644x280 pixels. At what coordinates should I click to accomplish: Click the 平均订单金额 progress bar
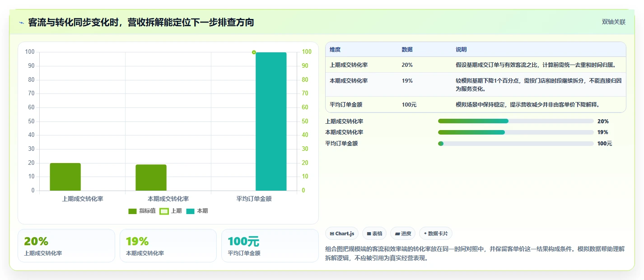coord(516,144)
